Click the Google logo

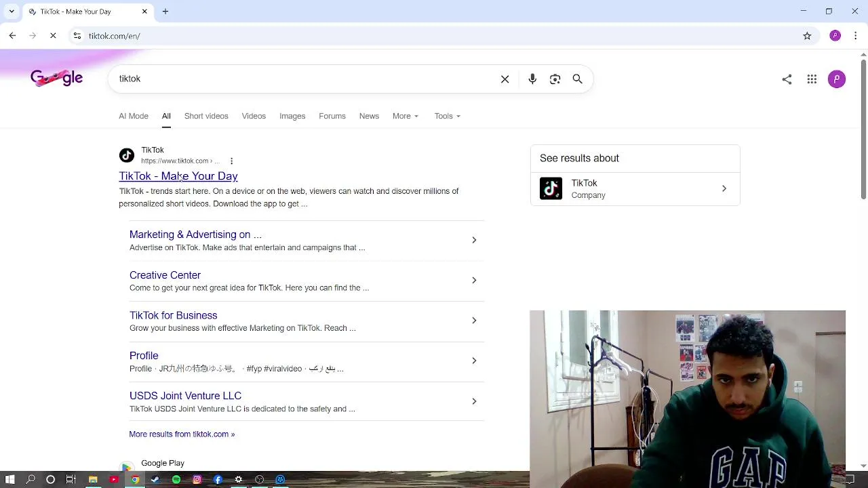click(x=57, y=79)
